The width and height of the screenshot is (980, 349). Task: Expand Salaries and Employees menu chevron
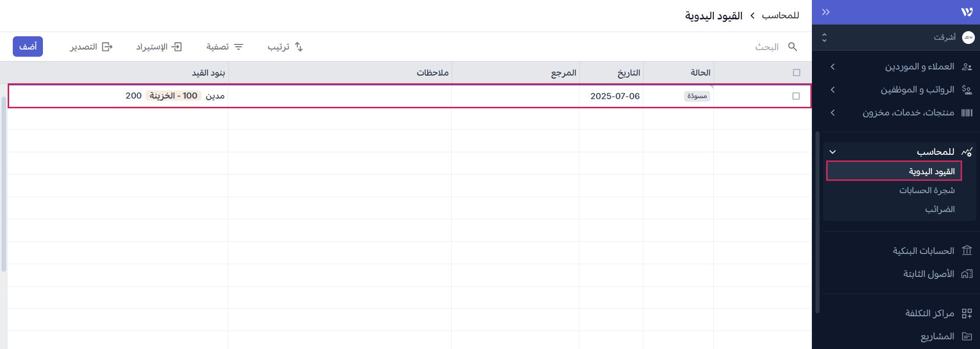pos(833,90)
